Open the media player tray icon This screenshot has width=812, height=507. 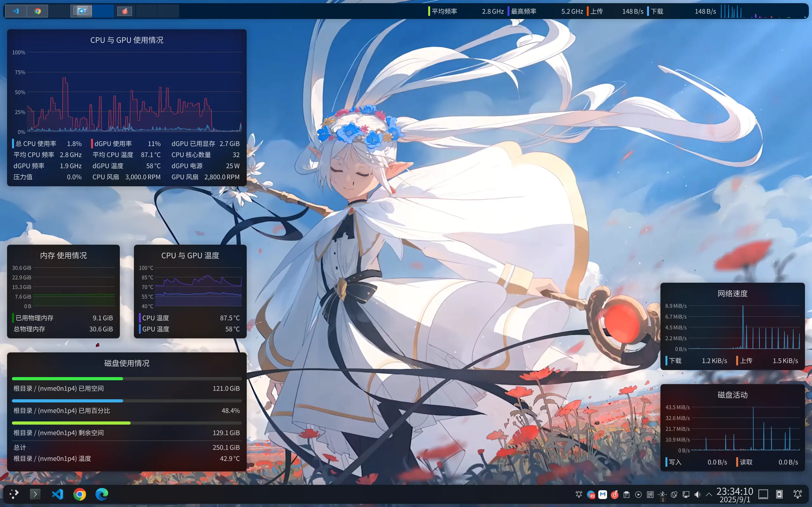pos(638,494)
